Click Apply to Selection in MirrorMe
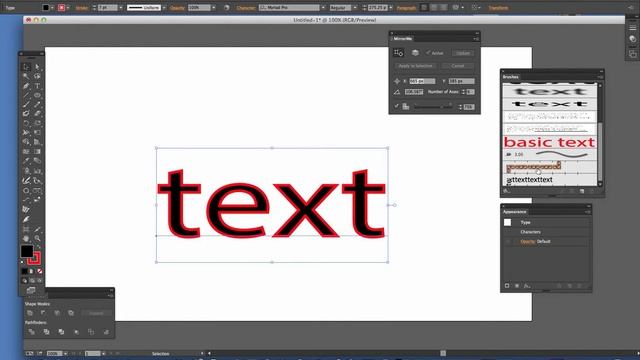The image size is (640, 360). coord(415,66)
